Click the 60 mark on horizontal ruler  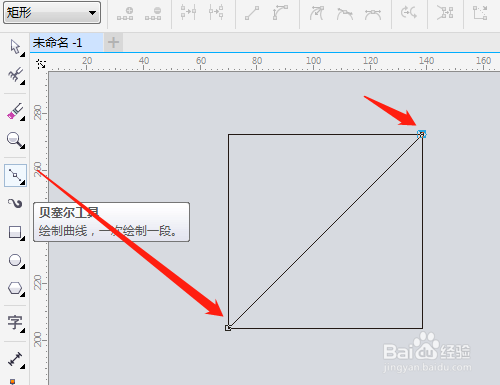[201, 61]
